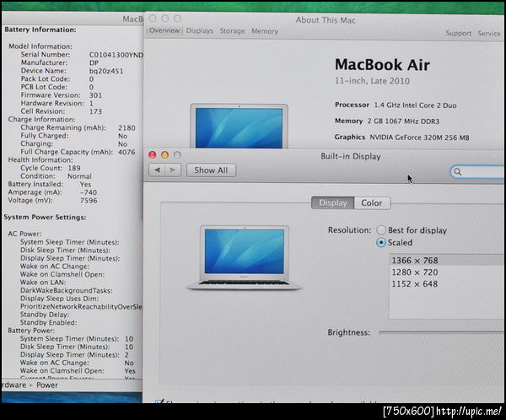Click the Full Charge Capacity value 4076
Image resolution: width=506 pixels, height=420 pixels.
tap(126, 152)
